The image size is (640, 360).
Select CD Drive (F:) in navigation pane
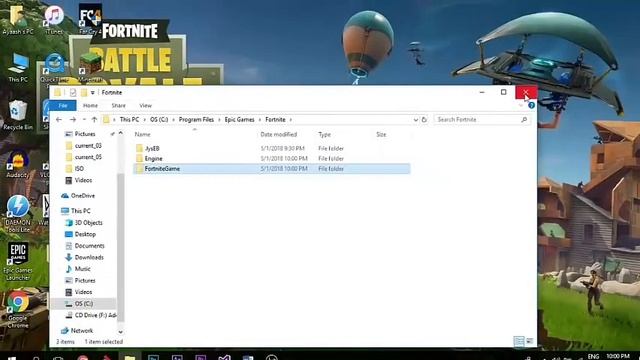click(95, 315)
